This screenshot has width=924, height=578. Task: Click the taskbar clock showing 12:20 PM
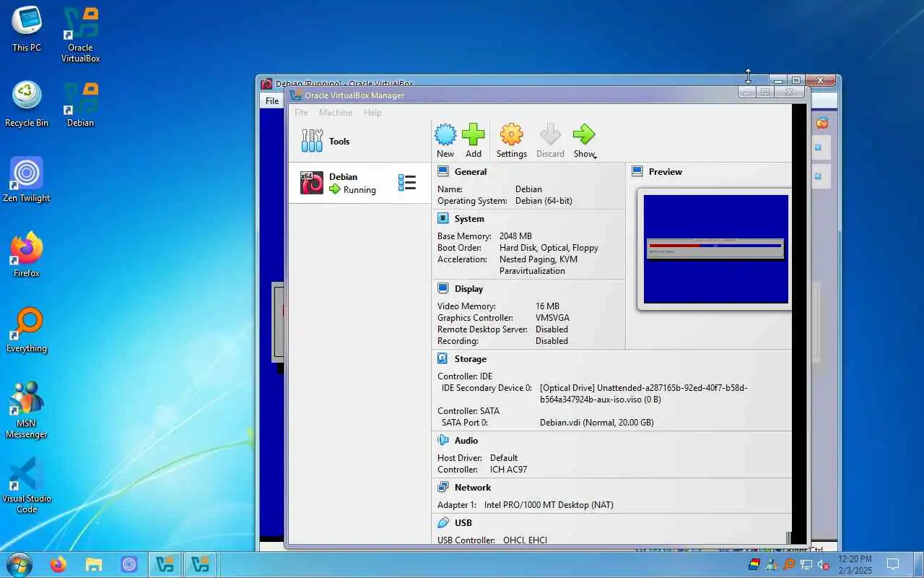(x=855, y=564)
